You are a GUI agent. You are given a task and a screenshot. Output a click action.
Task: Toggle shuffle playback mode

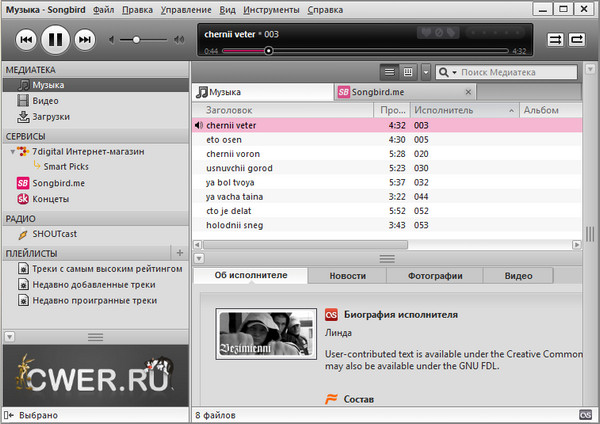[555, 40]
